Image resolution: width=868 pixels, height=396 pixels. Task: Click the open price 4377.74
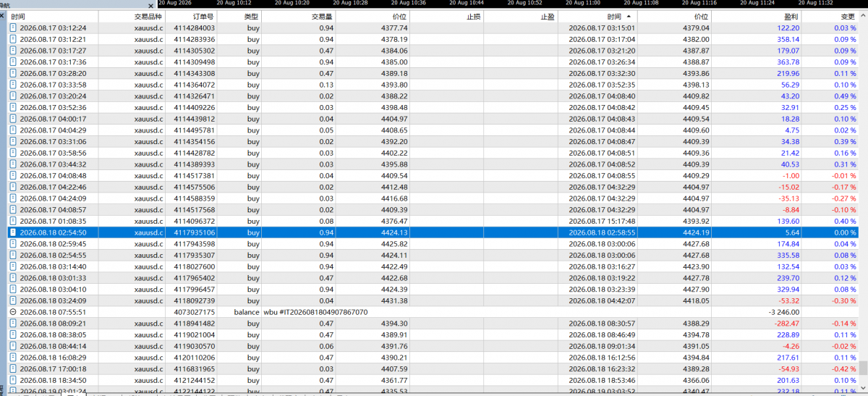(x=393, y=28)
